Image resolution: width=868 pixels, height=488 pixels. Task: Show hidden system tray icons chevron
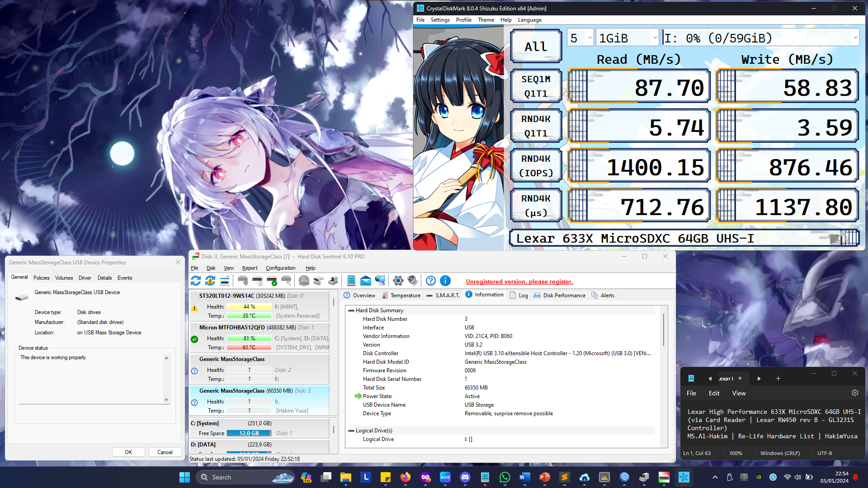click(715, 477)
